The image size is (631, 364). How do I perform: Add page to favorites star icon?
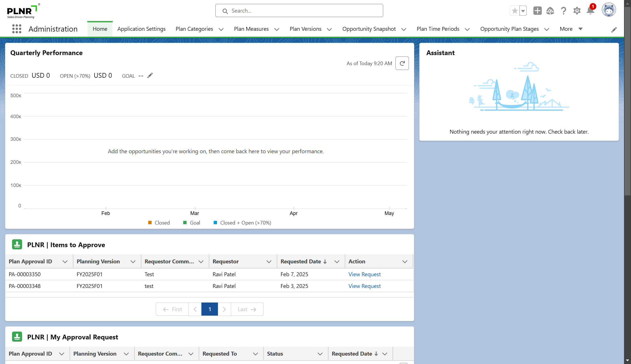point(515,11)
